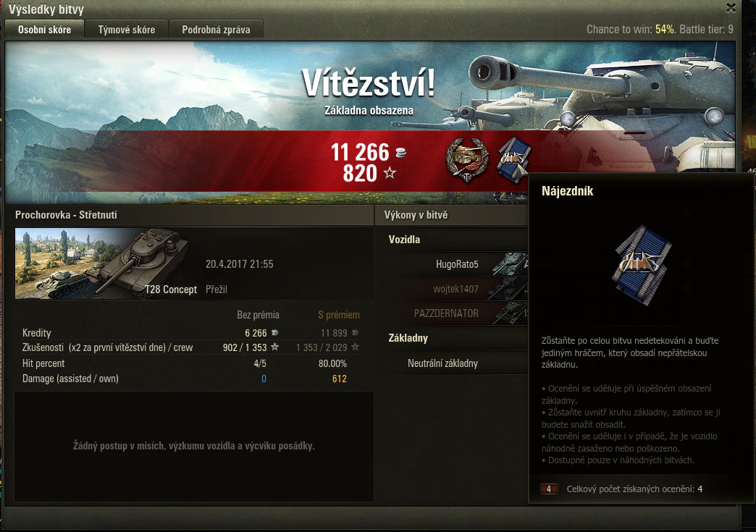Close the Výsledky bitvy window

[731, 8]
